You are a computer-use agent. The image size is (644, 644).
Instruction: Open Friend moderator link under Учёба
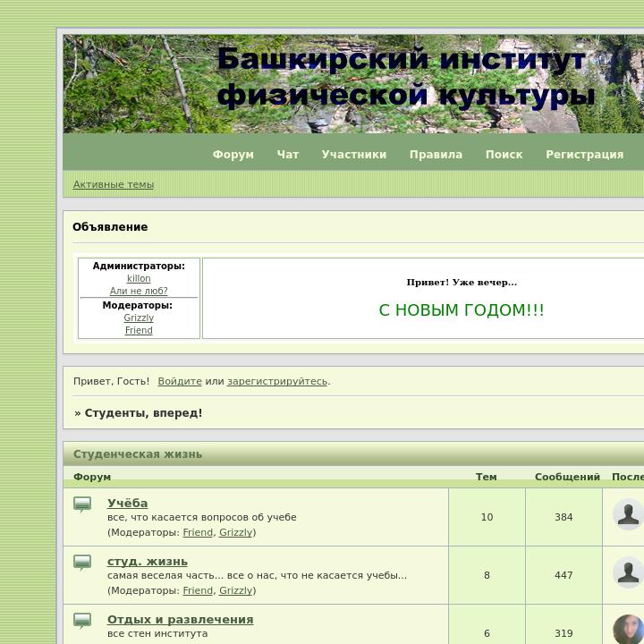198,532
